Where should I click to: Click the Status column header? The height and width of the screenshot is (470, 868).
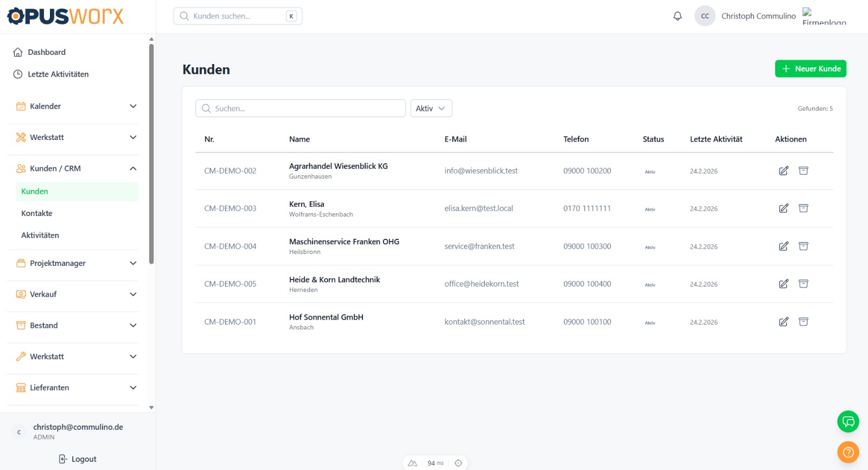pos(653,139)
